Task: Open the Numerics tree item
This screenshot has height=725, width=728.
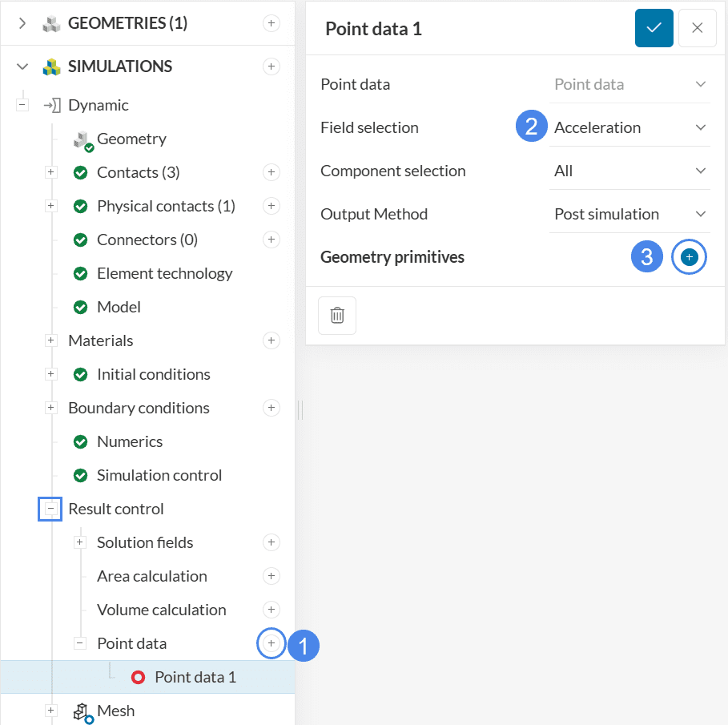Action: pos(129,441)
